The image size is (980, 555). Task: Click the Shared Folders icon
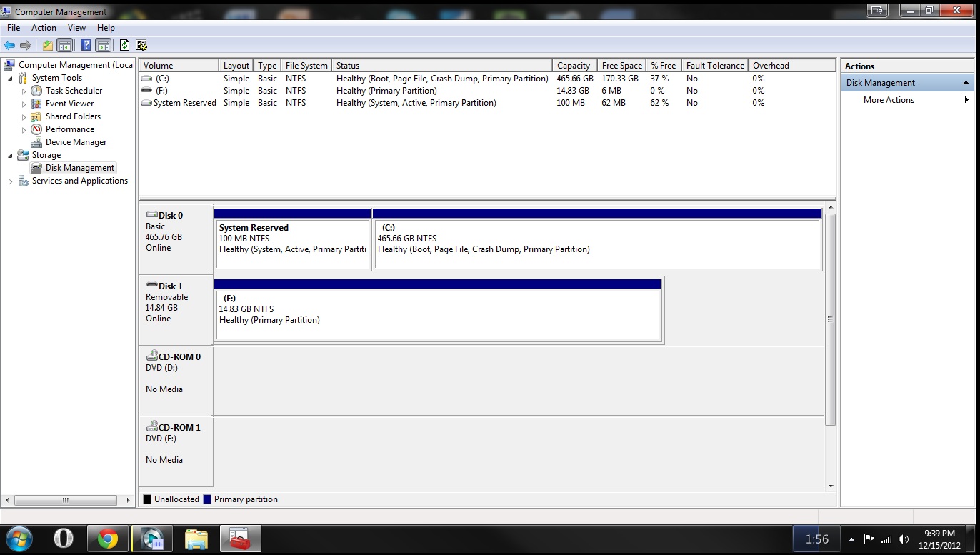(36, 116)
